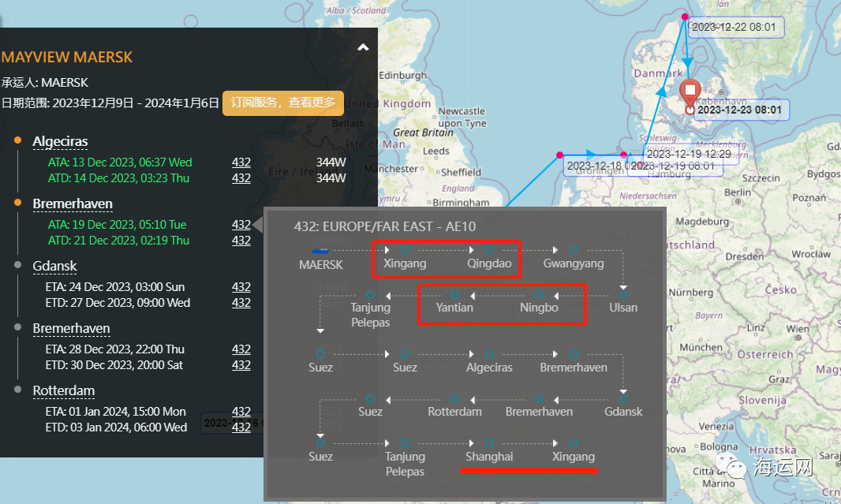Select the Bremerhaven node next to Algeciras in the diagram

[574, 354]
